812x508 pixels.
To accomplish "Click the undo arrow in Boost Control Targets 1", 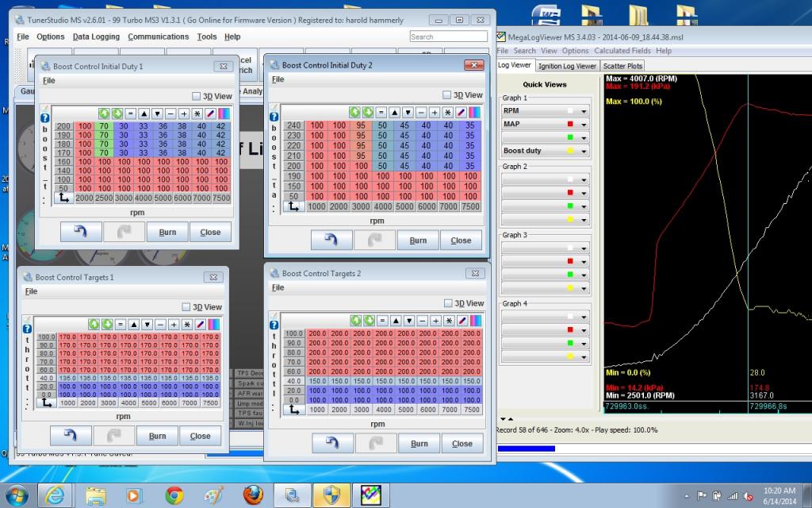I will pyautogui.click(x=70, y=435).
